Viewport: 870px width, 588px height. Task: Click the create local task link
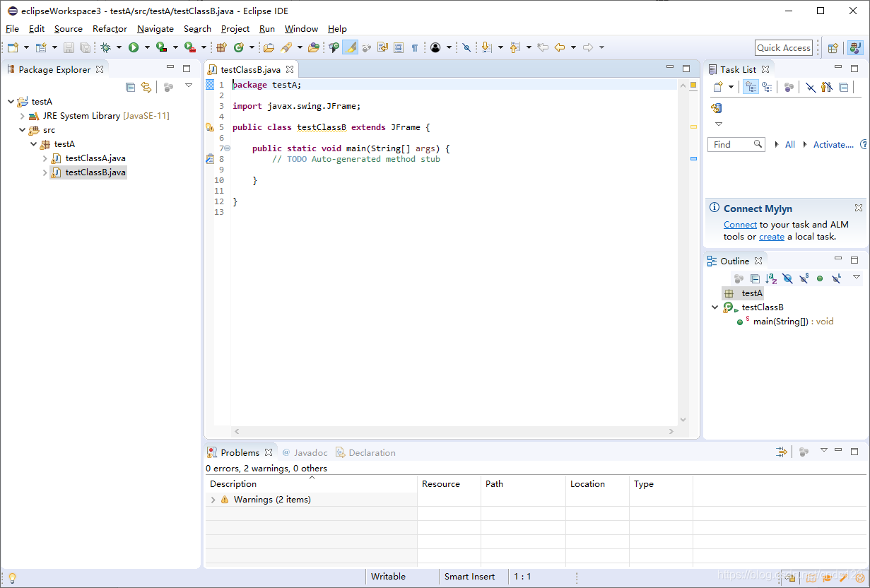tap(772, 237)
